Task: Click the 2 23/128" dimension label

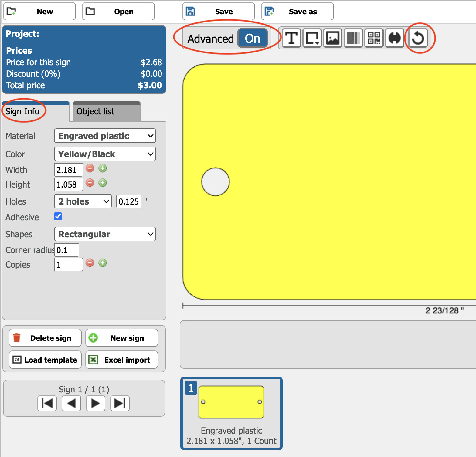Action: coord(445,310)
